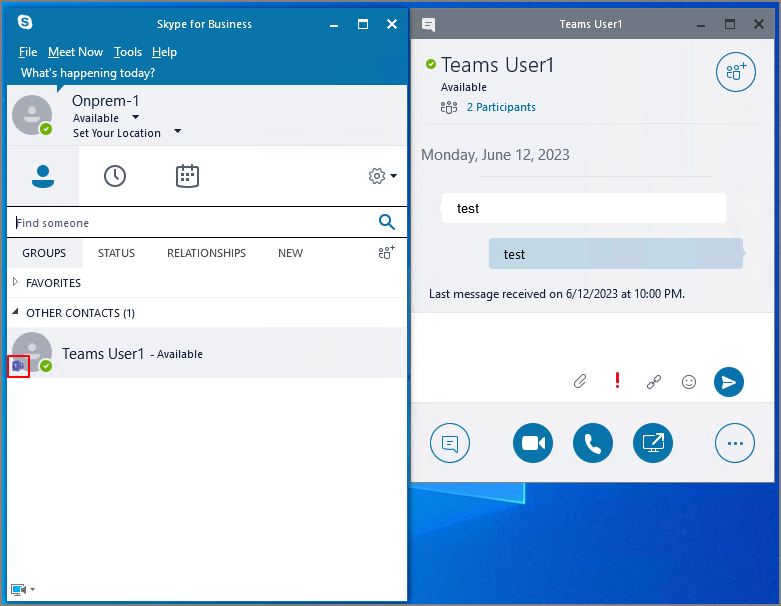
Task: Start a video call with camera button
Action: [532, 443]
